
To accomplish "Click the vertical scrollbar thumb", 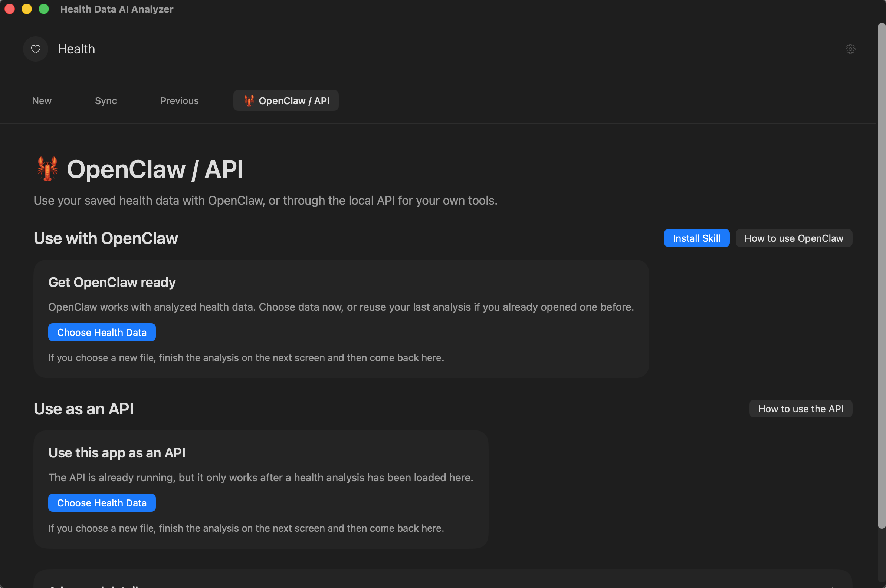I will [882, 275].
